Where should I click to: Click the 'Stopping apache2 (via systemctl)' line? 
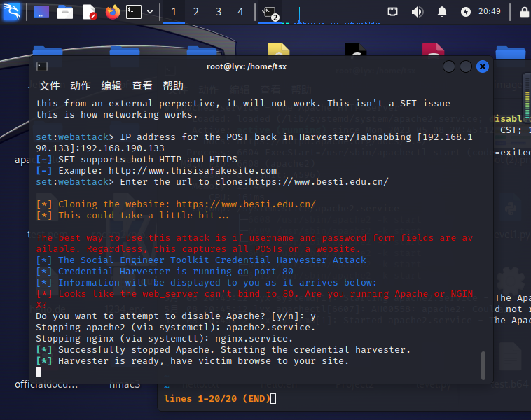pyautogui.click(x=175, y=328)
